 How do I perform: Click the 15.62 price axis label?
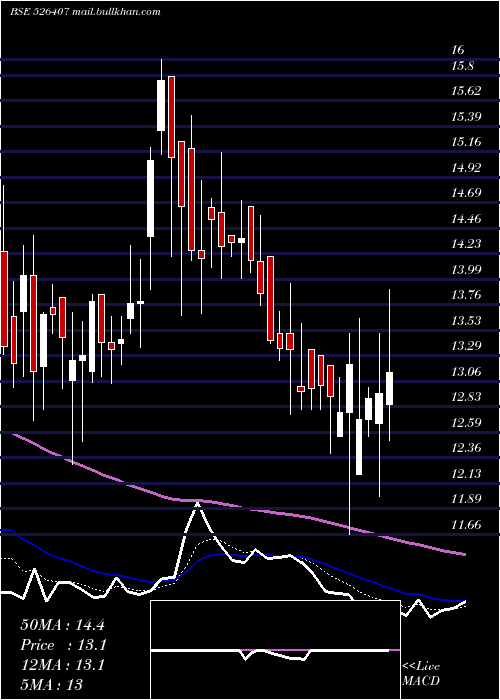466,91
